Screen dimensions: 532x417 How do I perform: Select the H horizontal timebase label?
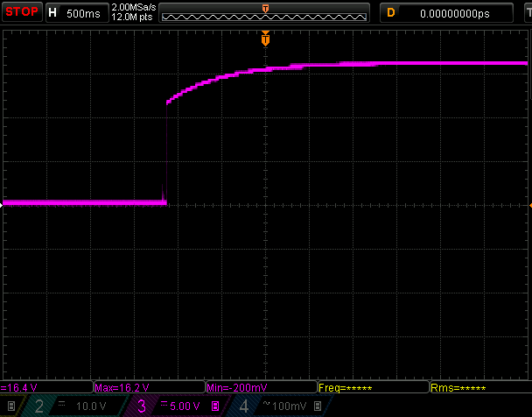pyautogui.click(x=52, y=13)
